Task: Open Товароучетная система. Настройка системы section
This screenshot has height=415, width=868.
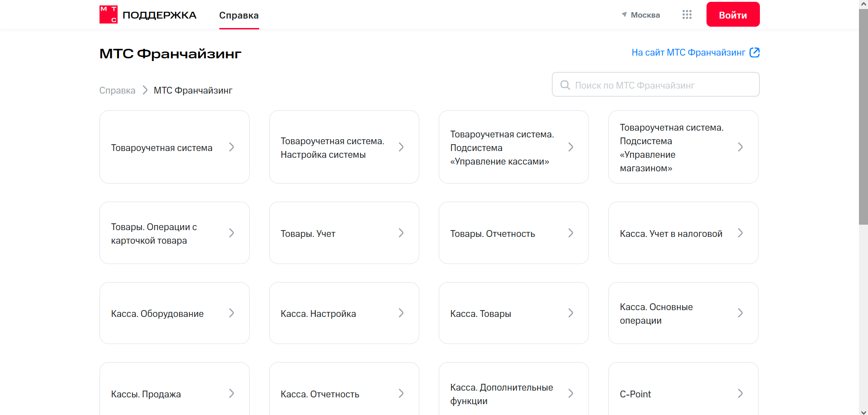Action: coord(344,147)
